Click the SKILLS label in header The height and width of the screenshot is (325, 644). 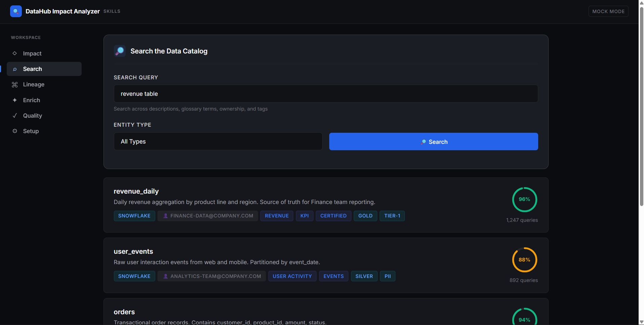click(x=112, y=11)
